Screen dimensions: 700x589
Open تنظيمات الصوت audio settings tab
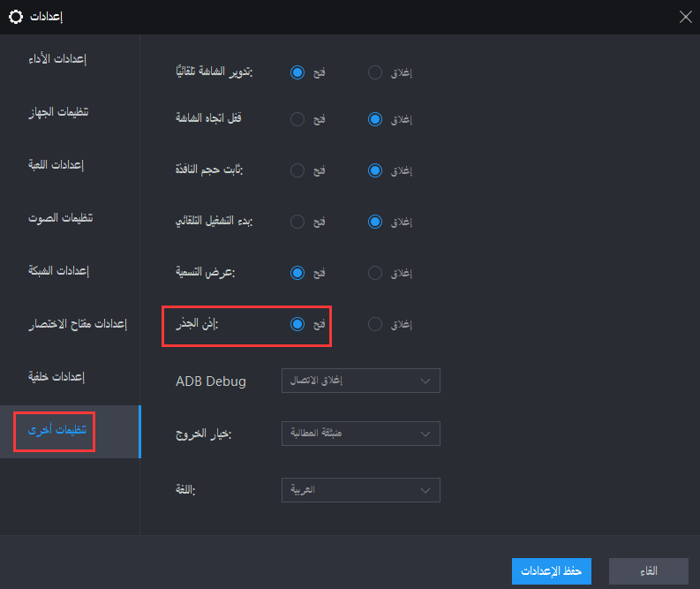point(61,218)
